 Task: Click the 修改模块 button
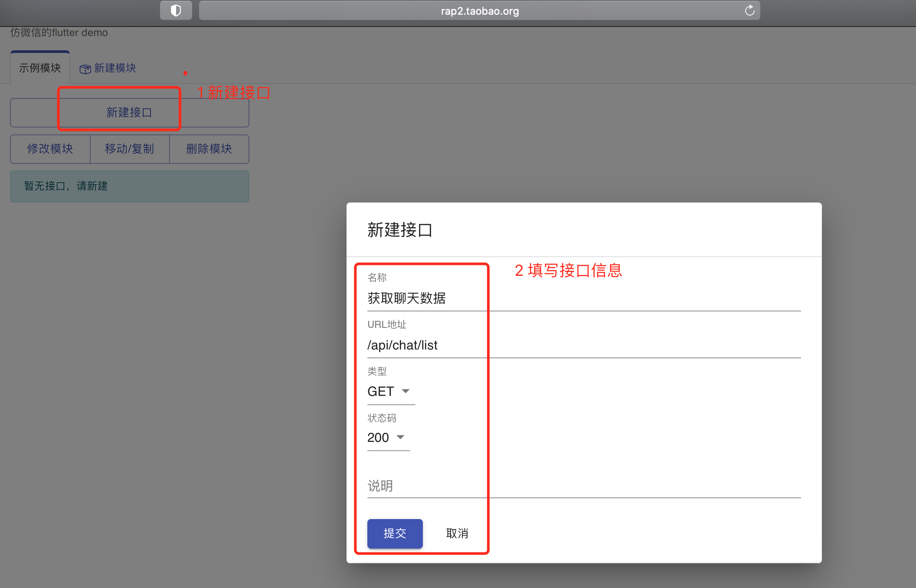[50, 149]
